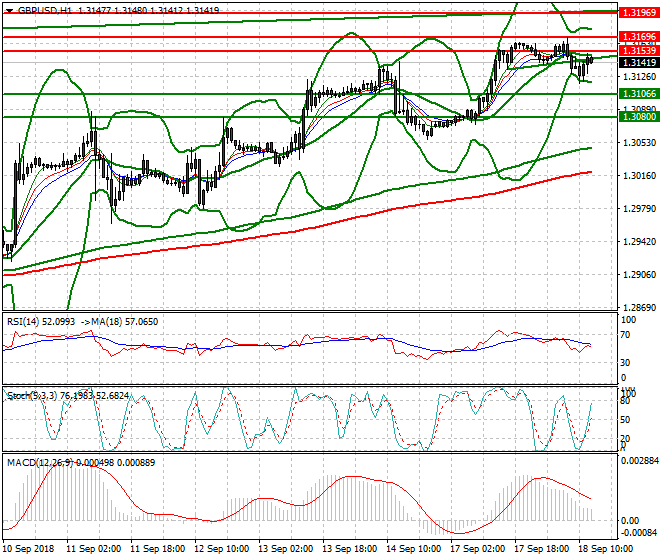Click the current price label 1.31419
Screen dimensions: 660x560
(x=639, y=62)
